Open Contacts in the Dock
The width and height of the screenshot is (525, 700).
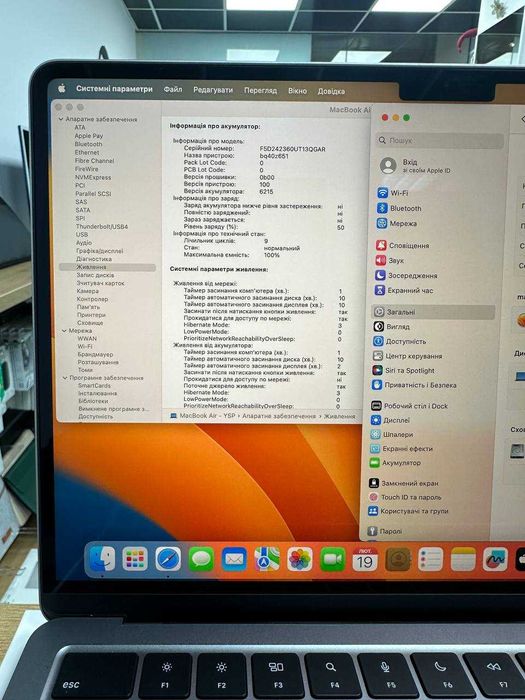point(398,559)
